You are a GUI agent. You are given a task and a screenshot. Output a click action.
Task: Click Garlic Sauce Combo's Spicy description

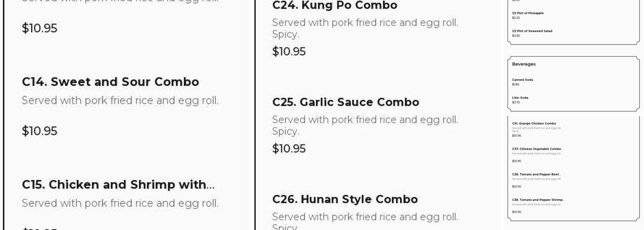point(285,132)
